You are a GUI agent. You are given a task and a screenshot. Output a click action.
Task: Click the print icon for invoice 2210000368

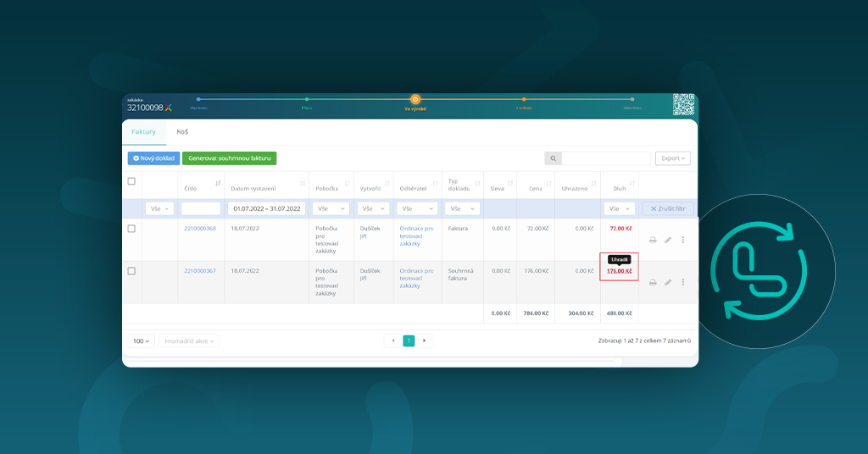point(653,240)
